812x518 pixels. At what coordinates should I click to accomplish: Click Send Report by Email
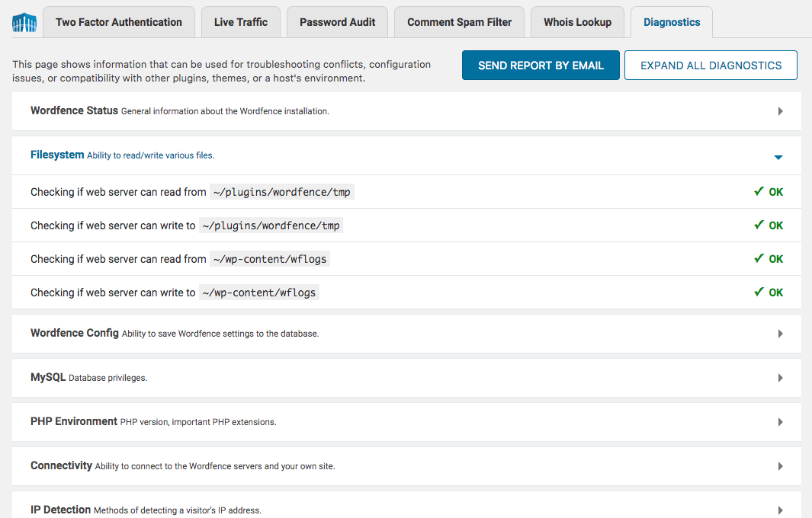click(x=541, y=65)
